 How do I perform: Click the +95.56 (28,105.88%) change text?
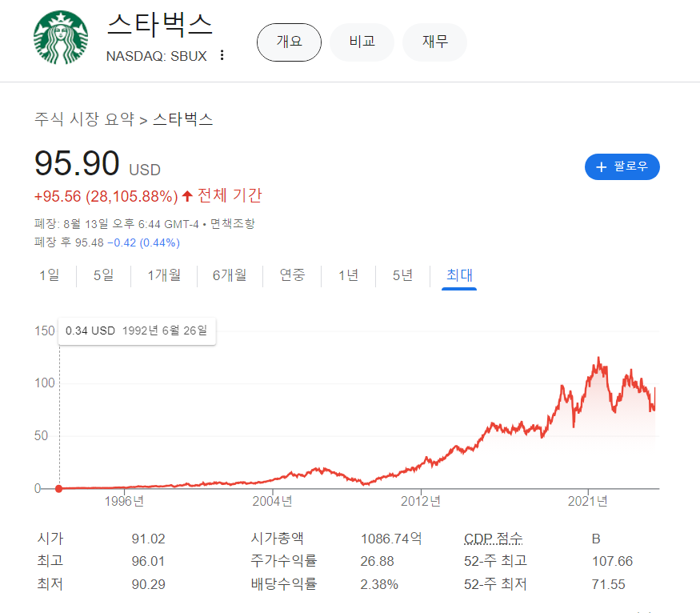click(106, 196)
